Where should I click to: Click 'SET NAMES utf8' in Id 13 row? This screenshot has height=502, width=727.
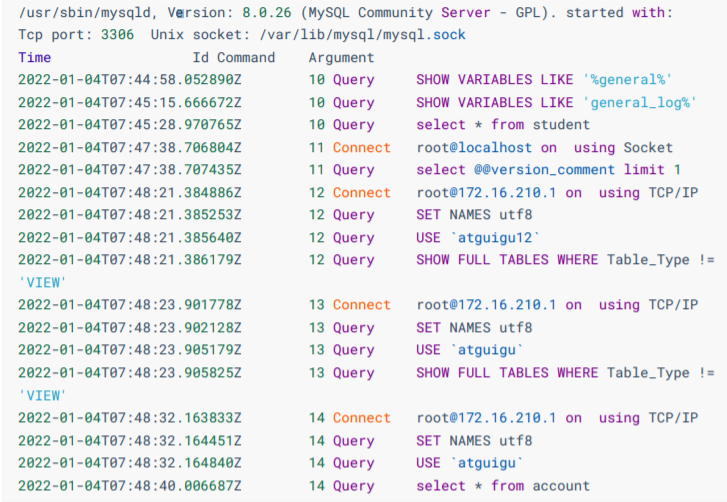point(474,328)
